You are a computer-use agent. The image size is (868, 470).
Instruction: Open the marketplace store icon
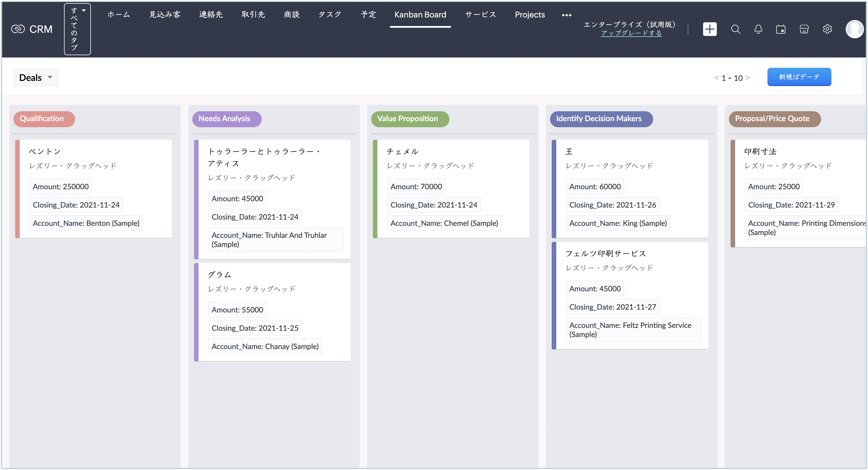click(x=804, y=29)
